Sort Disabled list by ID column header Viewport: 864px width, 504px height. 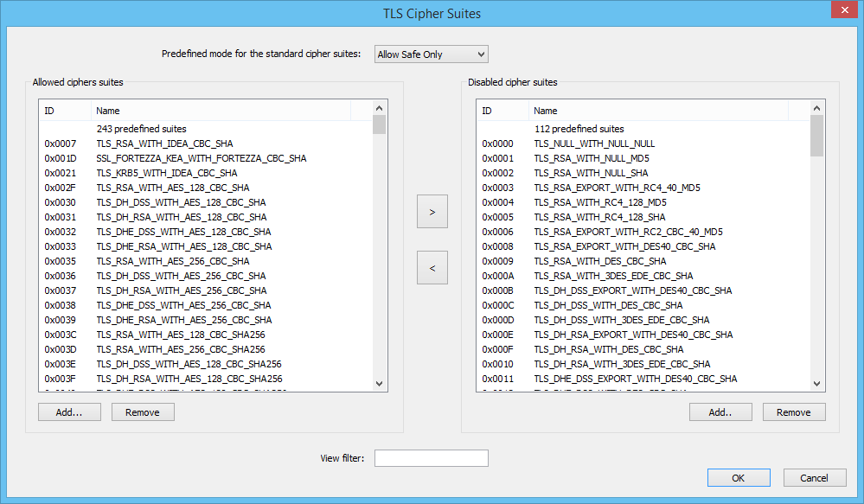click(x=502, y=111)
